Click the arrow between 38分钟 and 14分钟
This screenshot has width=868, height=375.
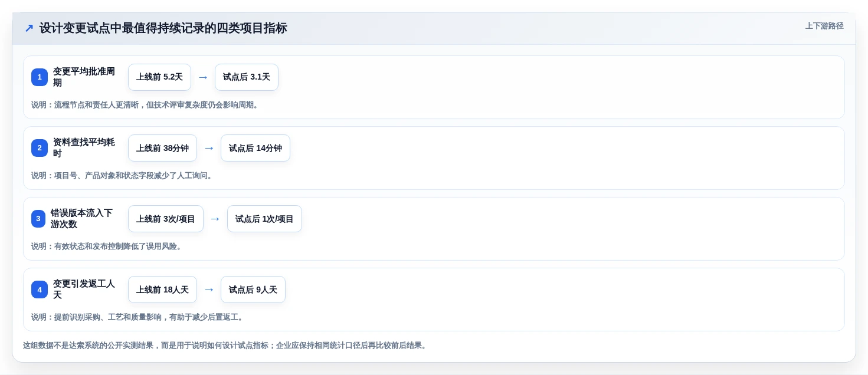tap(209, 148)
